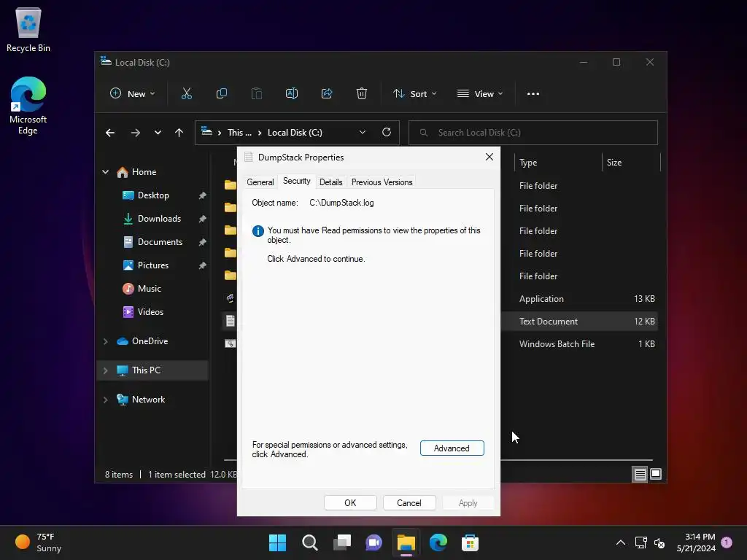Open the weather widget showing 75°F Sunny
Viewport: 747px width, 560px height.
coord(39,542)
